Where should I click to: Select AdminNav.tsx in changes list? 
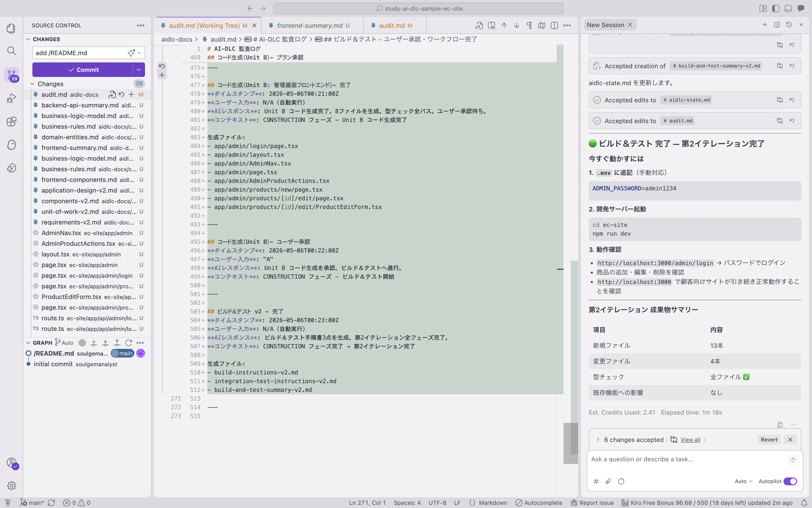point(87,233)
